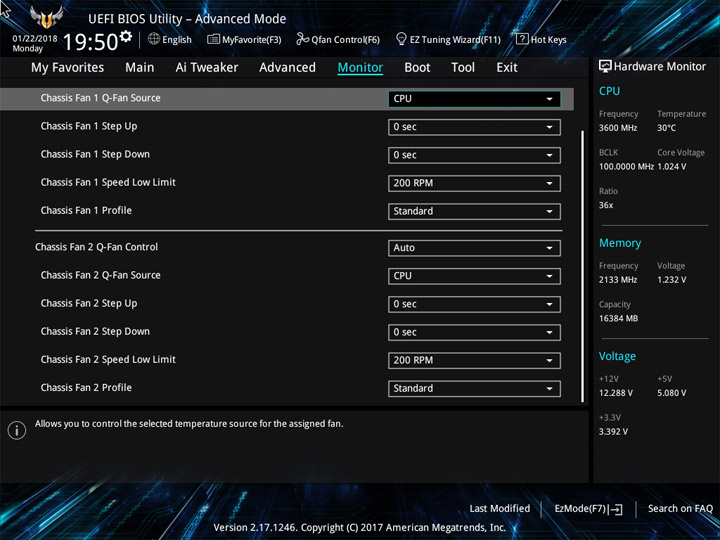
Task: Click the TUF logo emblem
Action: (x=46, y=17)
